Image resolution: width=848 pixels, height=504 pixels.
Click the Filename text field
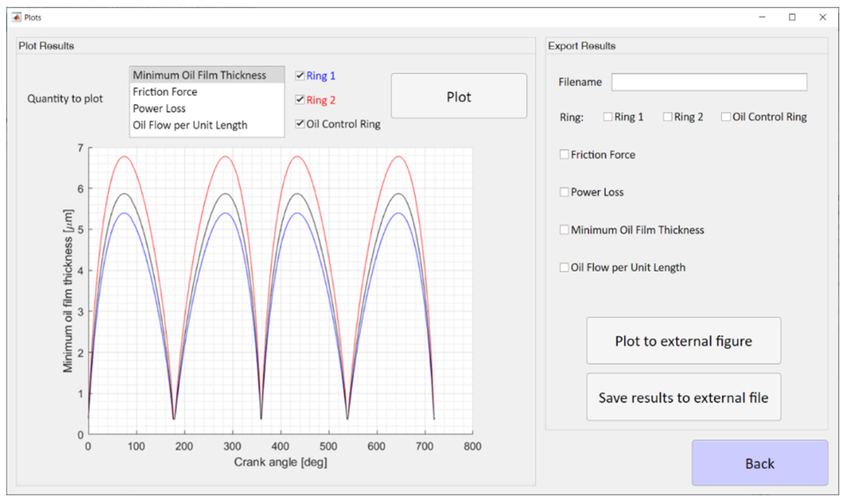point(709,82)
